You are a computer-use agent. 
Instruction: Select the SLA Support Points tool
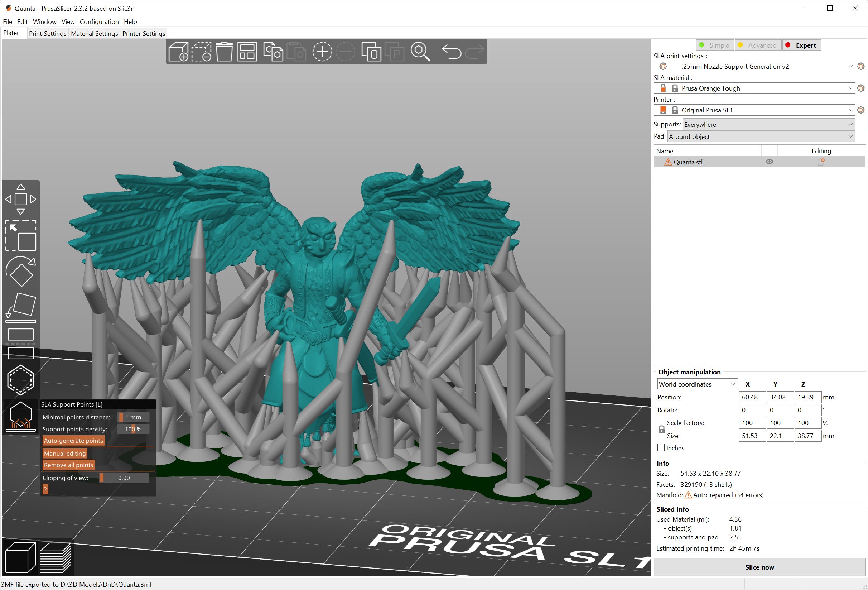(x=20, y=416)
